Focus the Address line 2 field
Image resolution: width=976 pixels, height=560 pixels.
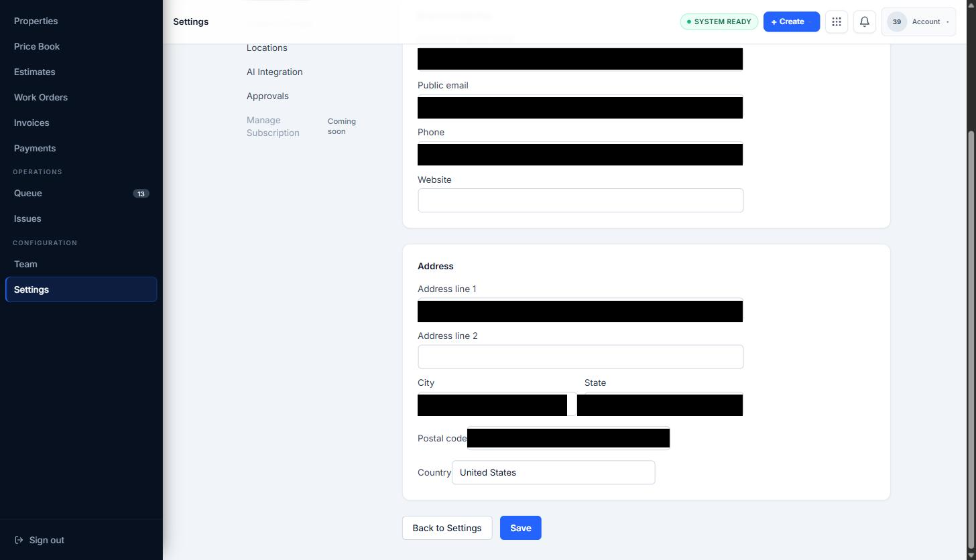tap(581, 357)
